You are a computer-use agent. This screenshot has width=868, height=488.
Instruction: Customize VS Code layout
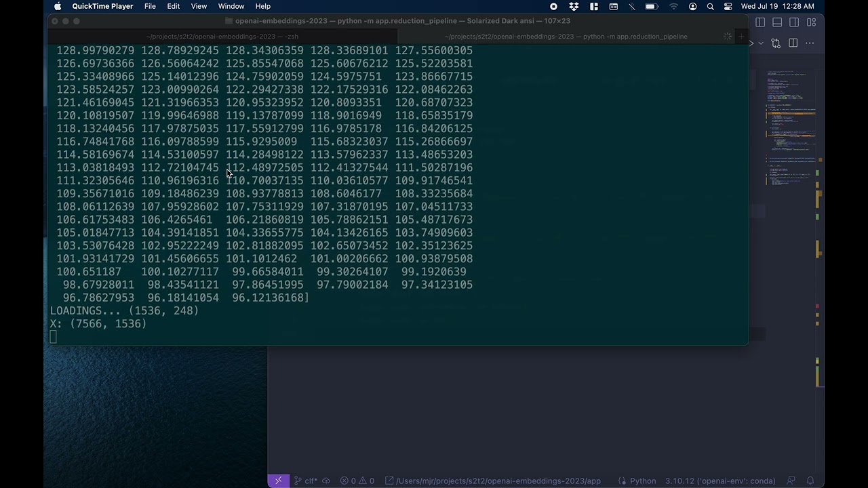click(811, 22)
